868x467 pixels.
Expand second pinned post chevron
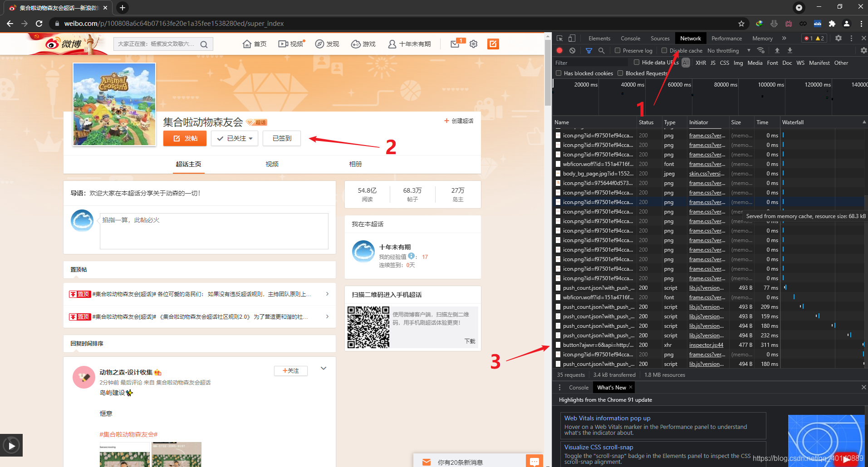tap(327, 316)
